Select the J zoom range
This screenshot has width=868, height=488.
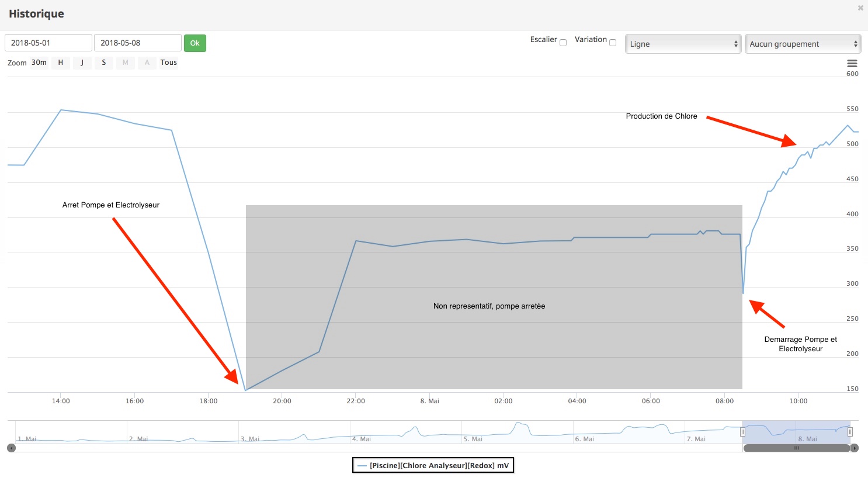point(82,63)
